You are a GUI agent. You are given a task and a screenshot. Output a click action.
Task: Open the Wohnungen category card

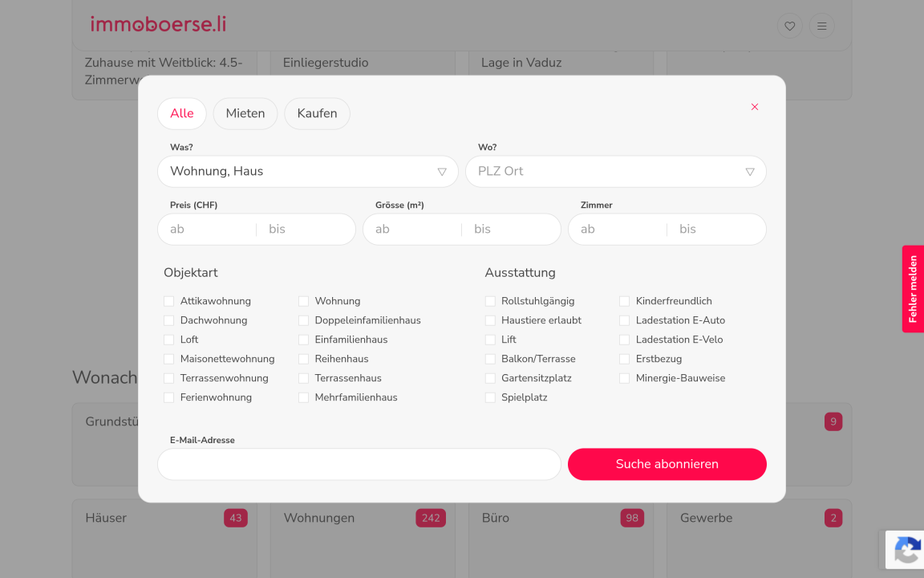363,539
